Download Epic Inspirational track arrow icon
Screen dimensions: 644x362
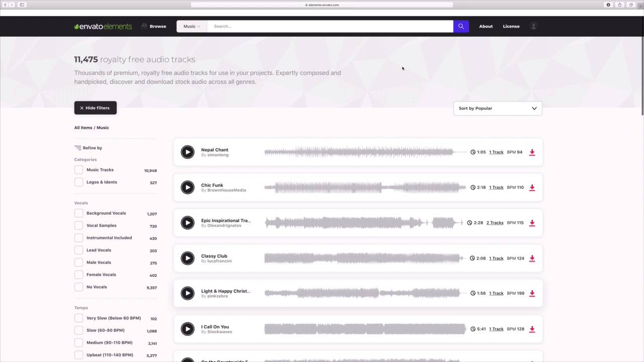tap(532, 223)
